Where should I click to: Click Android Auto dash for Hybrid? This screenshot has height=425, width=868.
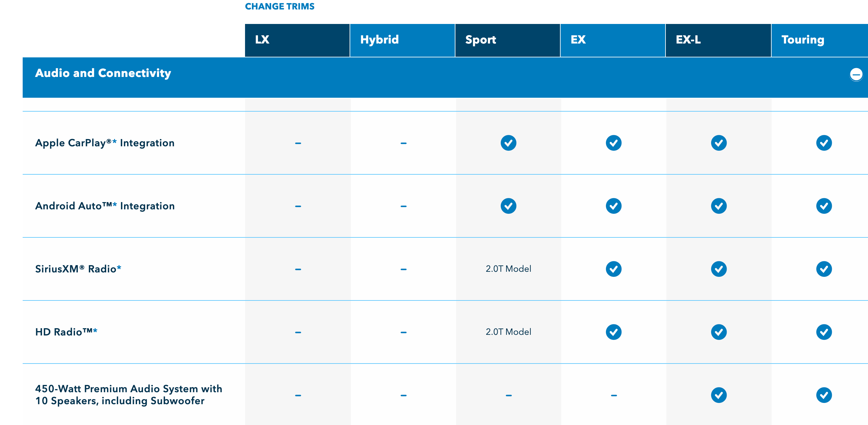(403, 207)
